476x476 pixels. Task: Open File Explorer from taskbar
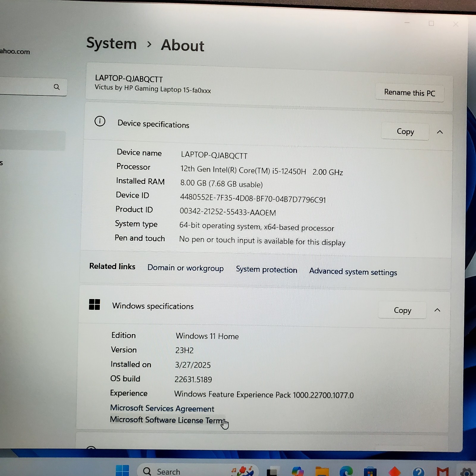click(322, 472)
